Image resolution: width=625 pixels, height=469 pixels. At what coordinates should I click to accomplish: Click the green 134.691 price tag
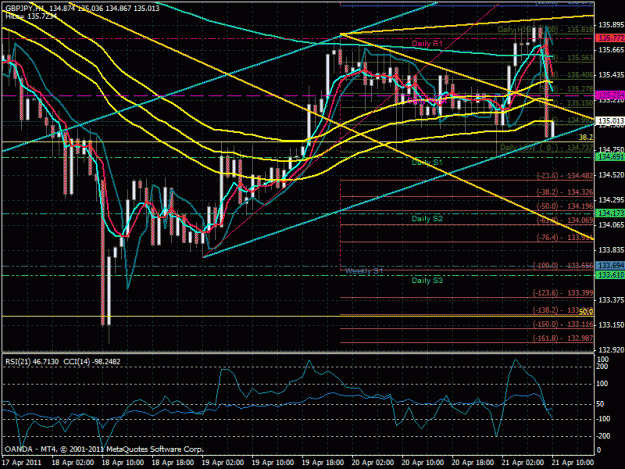click(x=609, y=157)
